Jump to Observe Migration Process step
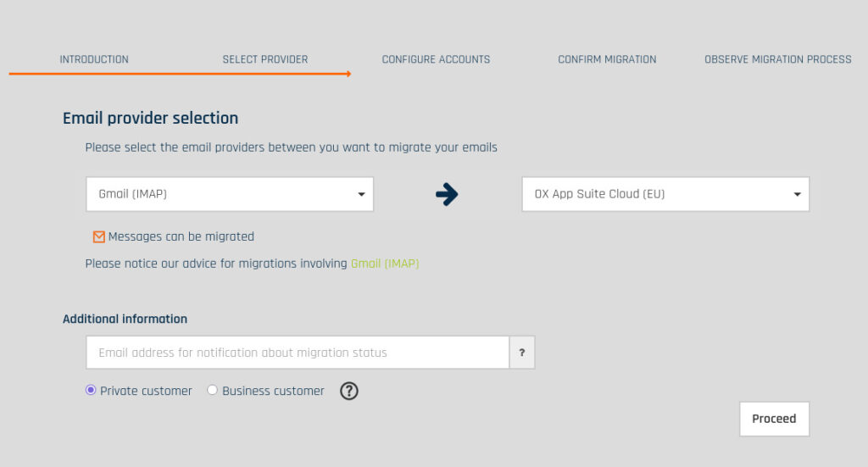This screenshot has width=868, height=467. (777, 59)
